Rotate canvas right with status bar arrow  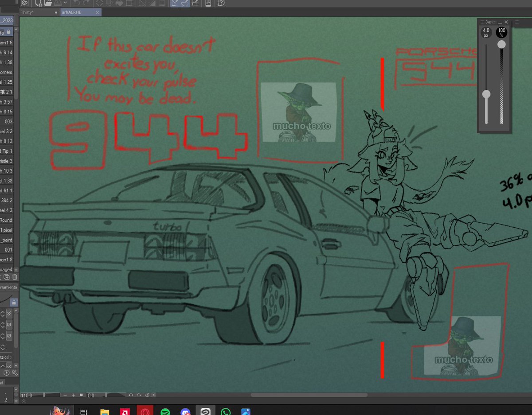pos(139,395)
